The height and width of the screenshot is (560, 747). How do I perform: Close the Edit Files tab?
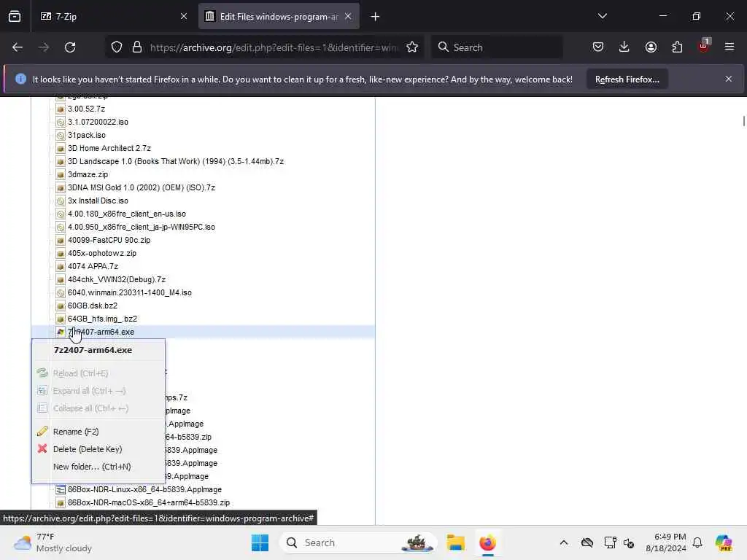348,17
